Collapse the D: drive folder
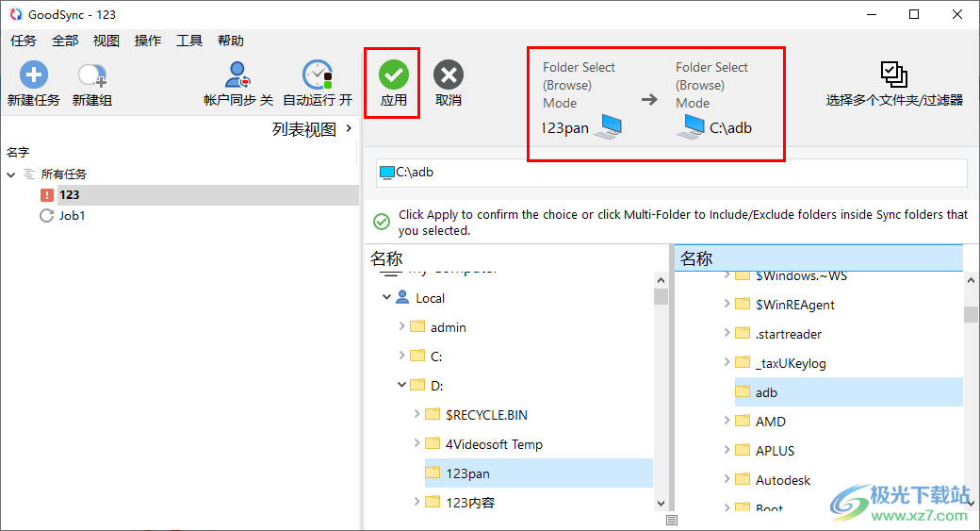Viewport: 980px width, 531px height. pyautogui.click(x=401, y=385)
